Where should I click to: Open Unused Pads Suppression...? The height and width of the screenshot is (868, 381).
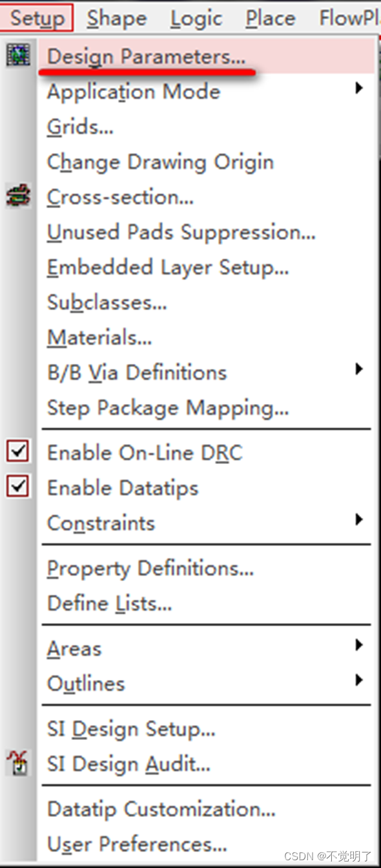[x=181, y=232]
